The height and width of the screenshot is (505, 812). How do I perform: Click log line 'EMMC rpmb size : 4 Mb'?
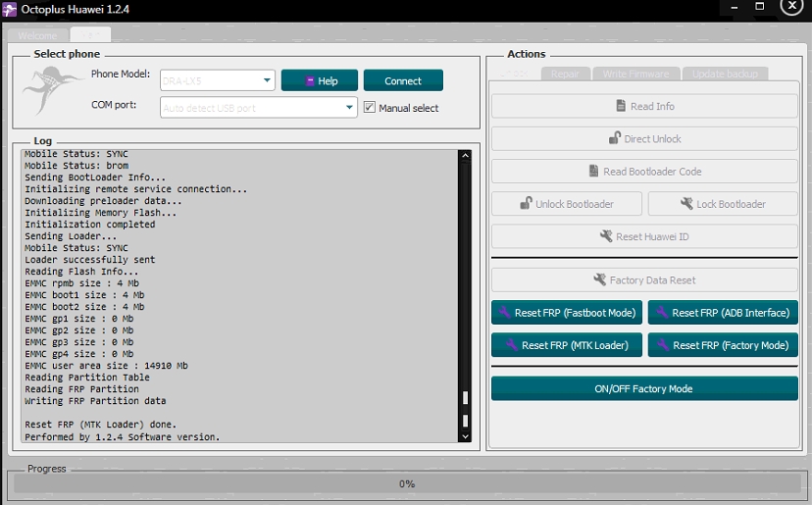point(81,282)
